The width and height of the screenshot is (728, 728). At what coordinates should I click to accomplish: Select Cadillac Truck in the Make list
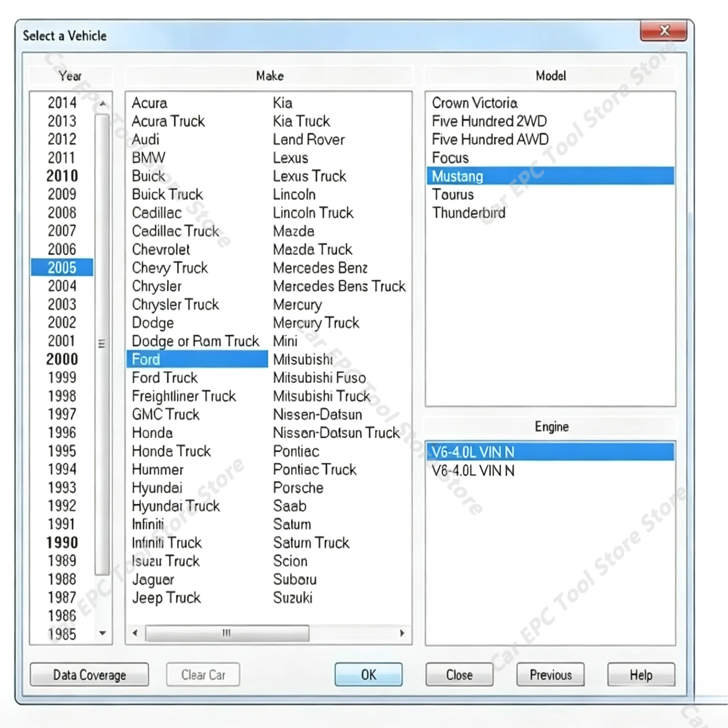[x=175, y=231]
